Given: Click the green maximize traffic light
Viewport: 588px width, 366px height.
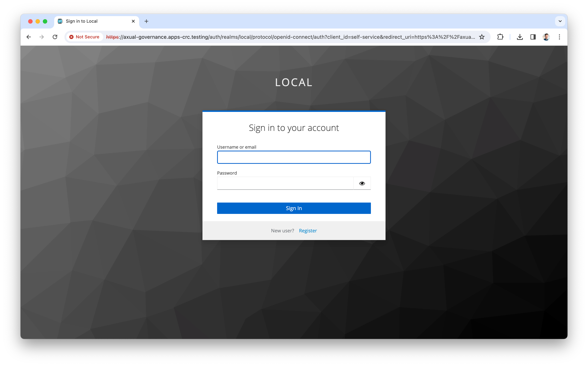Looking at the screenshot, I should pos(45,21).
